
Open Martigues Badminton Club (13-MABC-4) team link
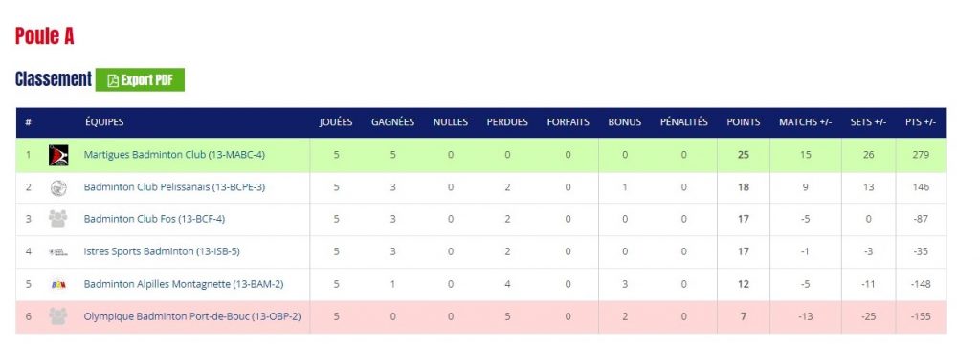(174, 155)
